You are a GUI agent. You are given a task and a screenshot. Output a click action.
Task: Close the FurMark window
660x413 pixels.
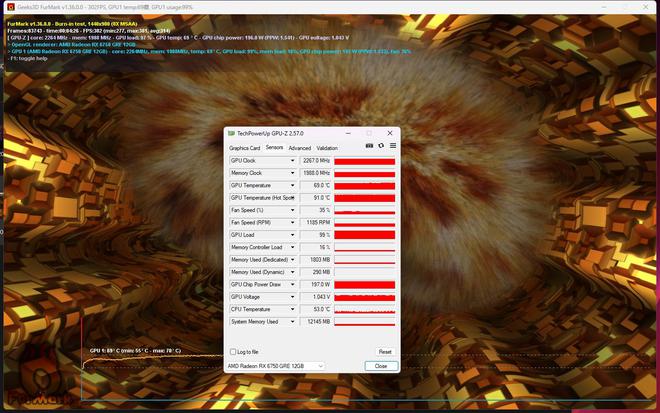pos(645,7)
